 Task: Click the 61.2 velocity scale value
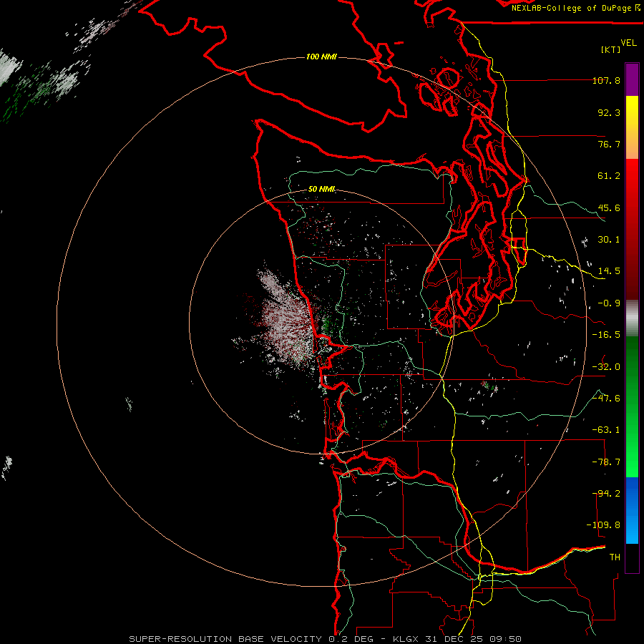coord(609,176)
